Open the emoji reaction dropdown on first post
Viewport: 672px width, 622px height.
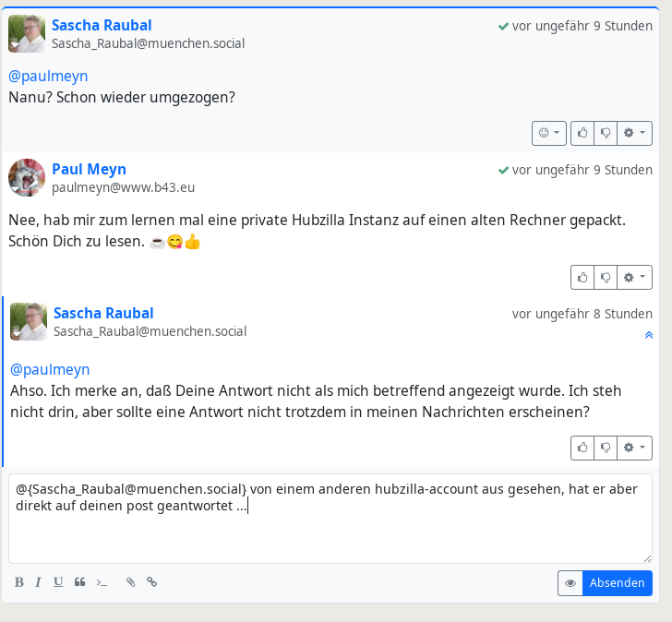[x=548, y=133]
